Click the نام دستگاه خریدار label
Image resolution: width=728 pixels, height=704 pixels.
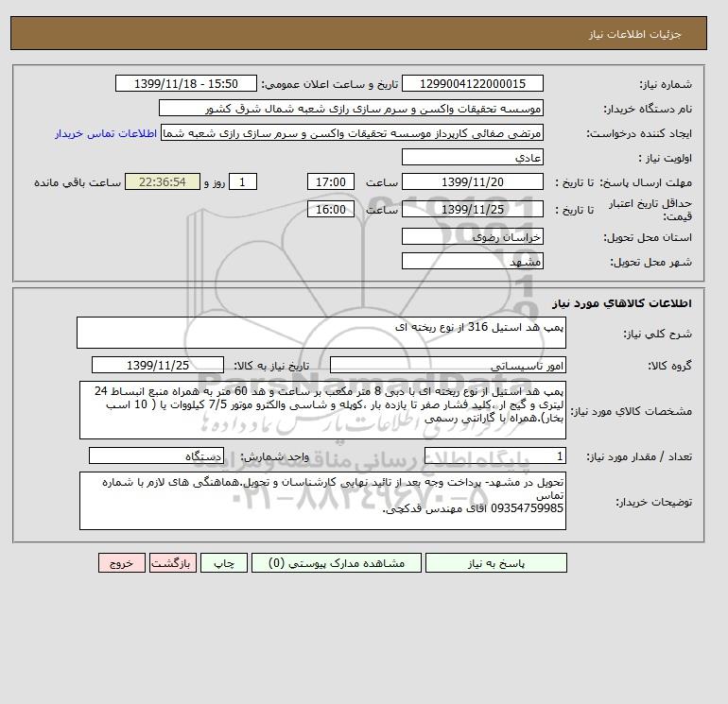pos(648,109)
